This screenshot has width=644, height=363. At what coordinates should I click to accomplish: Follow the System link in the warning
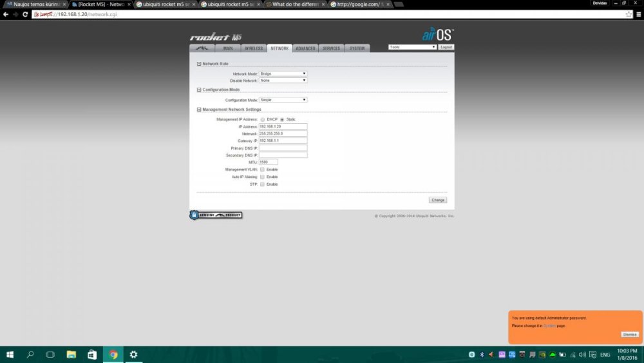click(x=549, y=326)
